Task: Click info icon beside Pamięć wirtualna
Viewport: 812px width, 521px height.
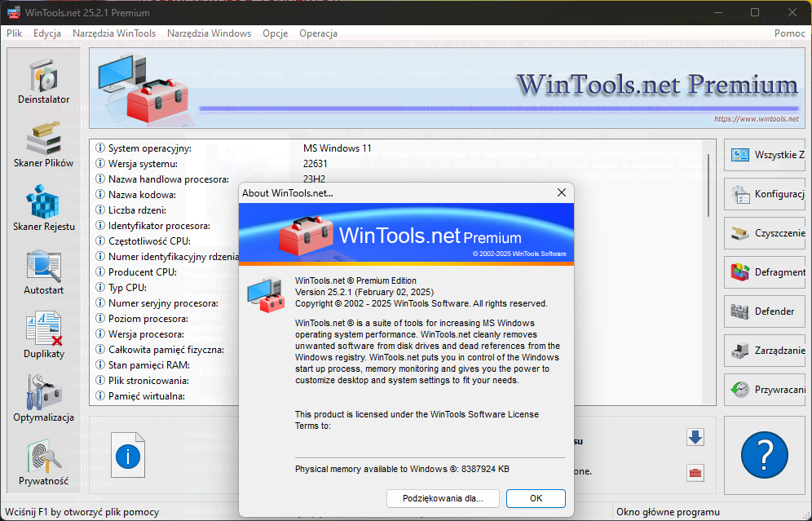Action: click(100, 395)
